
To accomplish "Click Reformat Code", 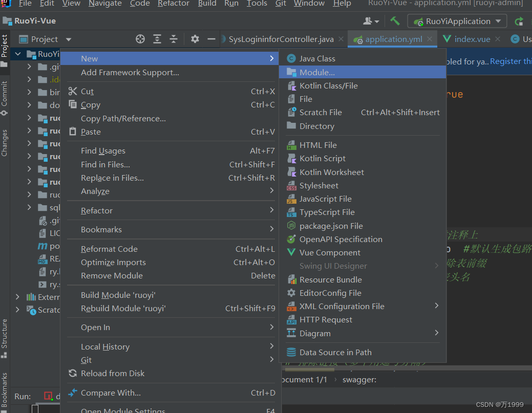I will tap(169, 249).
